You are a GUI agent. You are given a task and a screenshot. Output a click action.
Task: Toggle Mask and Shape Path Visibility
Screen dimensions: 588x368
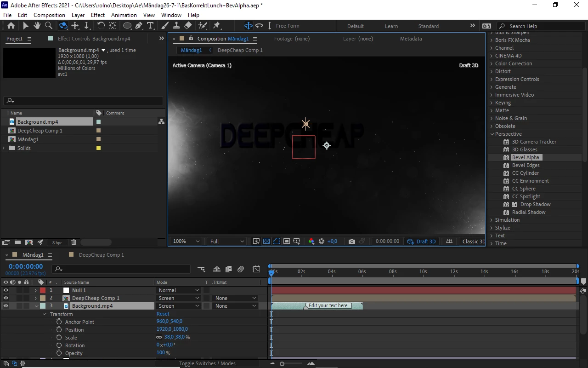pyautogui.click(x=277, y=241)
